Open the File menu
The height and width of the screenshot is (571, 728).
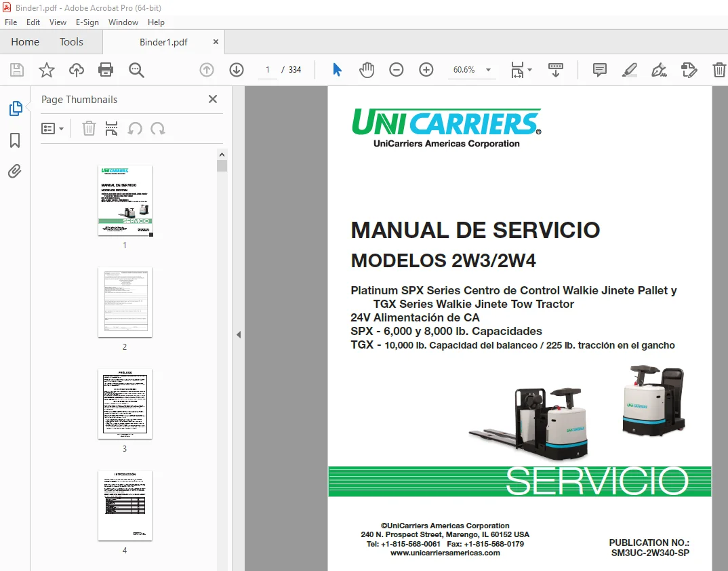tap(11, 22)
